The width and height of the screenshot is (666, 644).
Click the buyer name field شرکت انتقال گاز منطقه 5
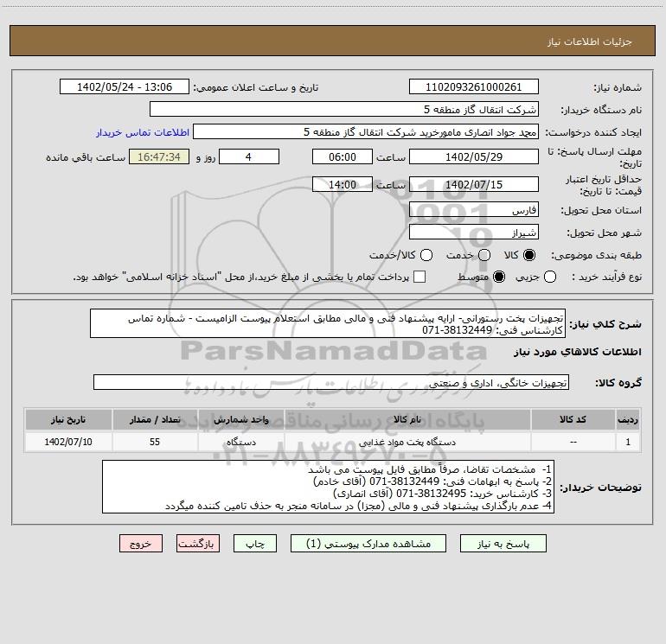(344, 109)
